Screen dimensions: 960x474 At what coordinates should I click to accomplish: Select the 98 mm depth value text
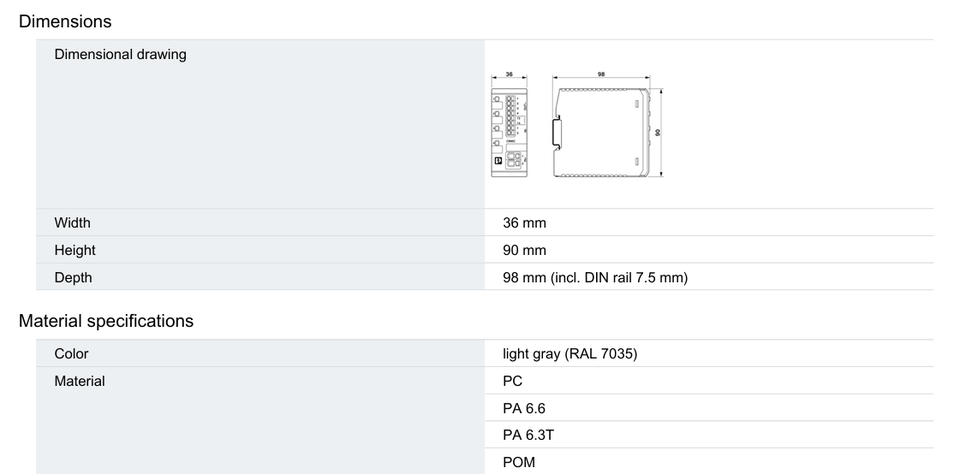(x=595, y=277)
